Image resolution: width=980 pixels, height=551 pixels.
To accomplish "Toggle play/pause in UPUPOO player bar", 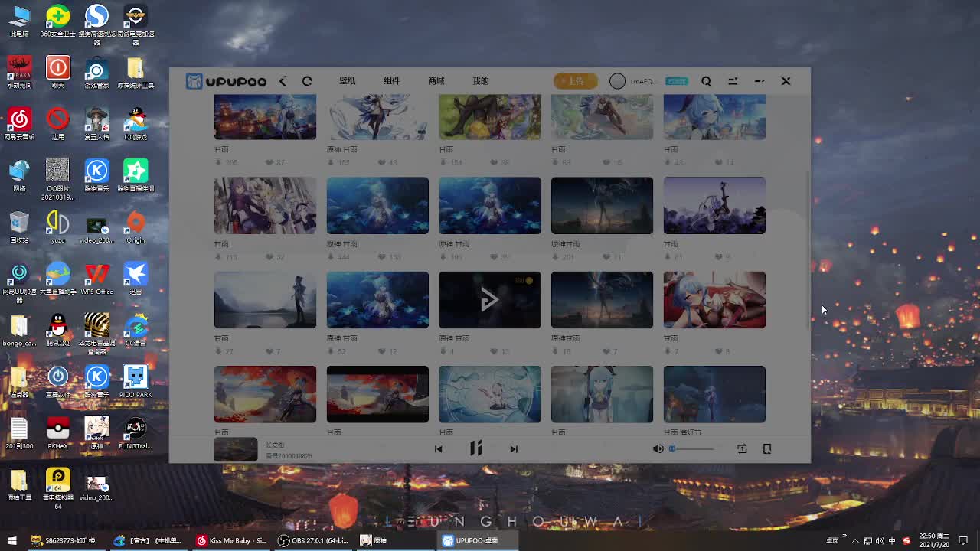I will 476,448.
